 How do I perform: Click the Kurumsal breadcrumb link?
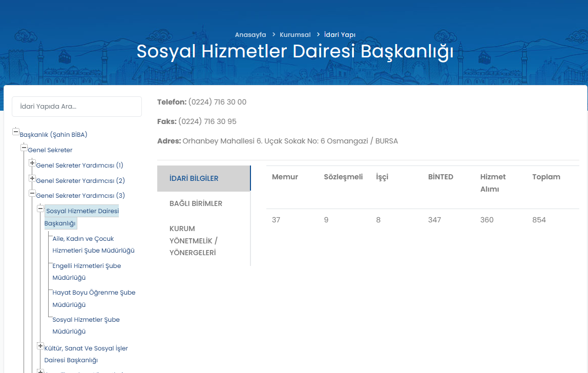pos(295,35)
